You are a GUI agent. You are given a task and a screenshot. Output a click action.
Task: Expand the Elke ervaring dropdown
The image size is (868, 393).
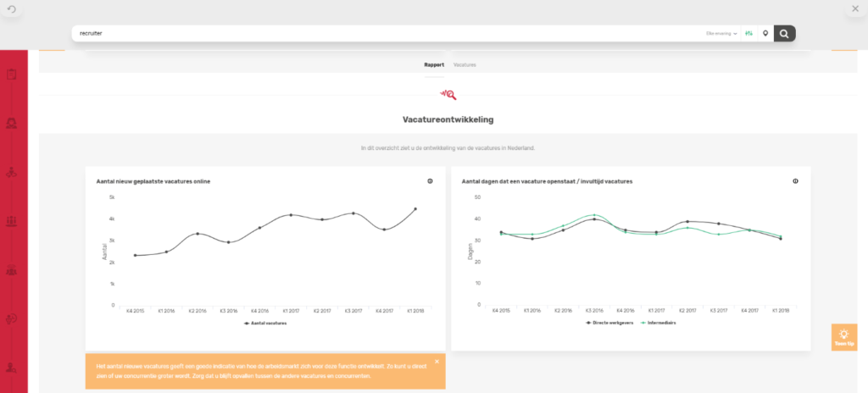[721, 34]
